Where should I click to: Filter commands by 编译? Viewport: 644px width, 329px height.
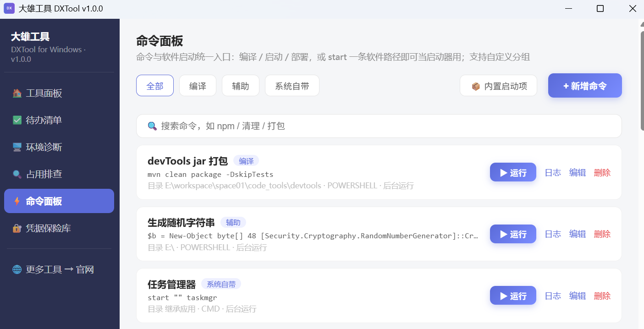pos(198,86)
